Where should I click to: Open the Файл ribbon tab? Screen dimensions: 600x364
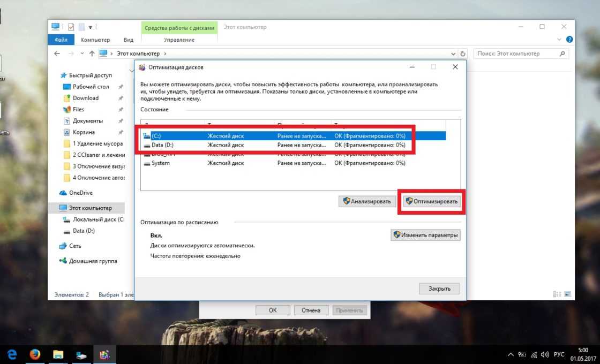61,40
